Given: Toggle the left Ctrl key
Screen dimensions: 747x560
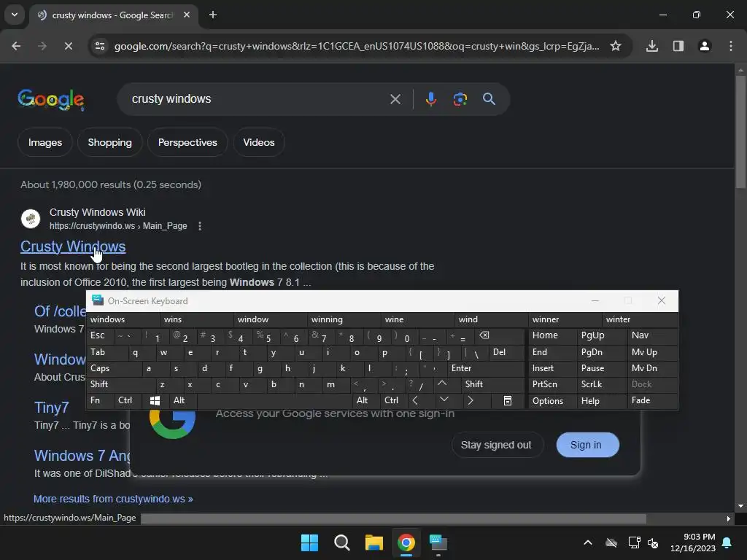Looking at the screenshot, I should pos(128,400).
